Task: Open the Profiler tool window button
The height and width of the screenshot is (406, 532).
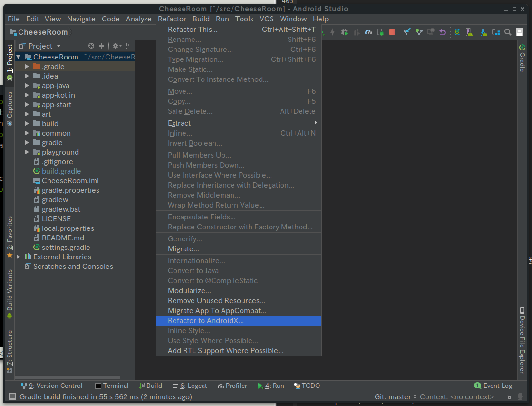Action: coord(232,386)
